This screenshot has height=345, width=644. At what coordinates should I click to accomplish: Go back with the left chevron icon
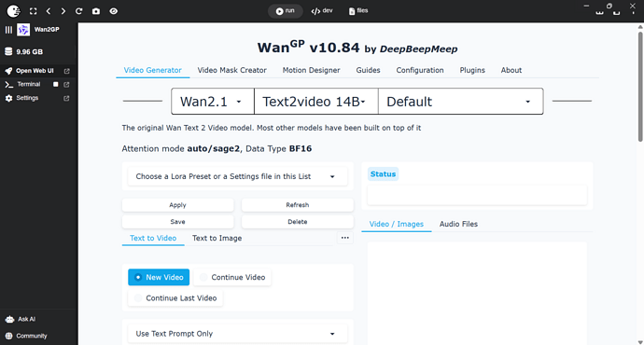(x=49, y=11)
